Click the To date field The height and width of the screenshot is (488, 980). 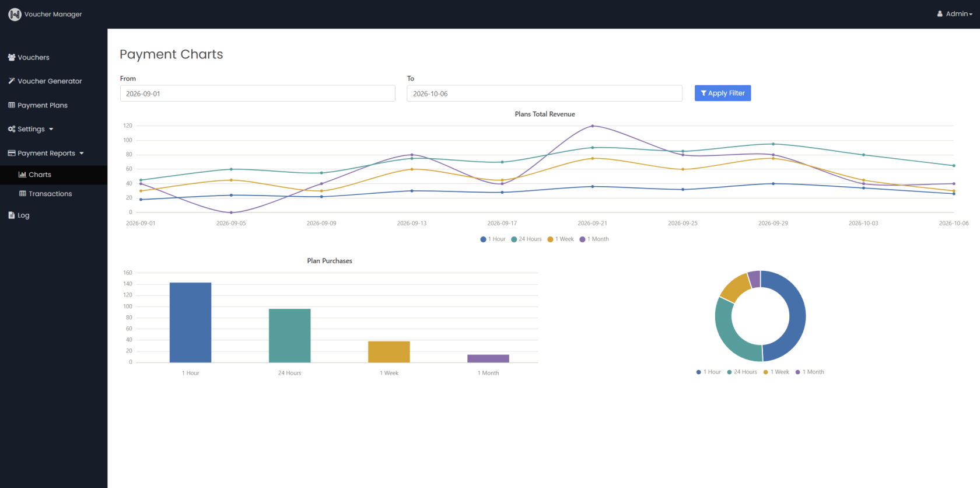click(x=544, y=93)
